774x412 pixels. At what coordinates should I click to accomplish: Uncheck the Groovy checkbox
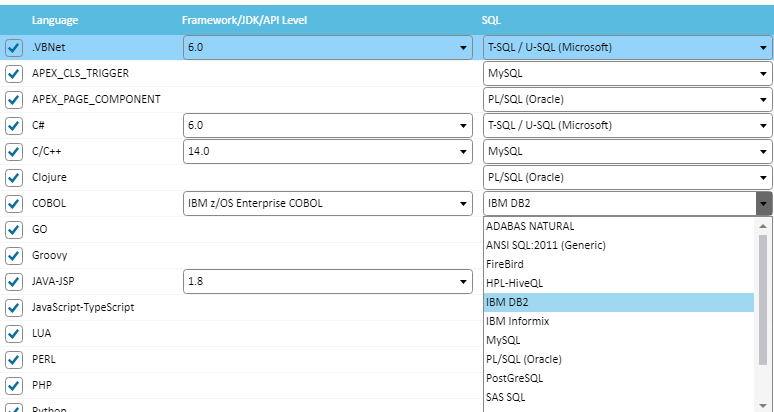pyautogui.click(x=13, y=256)
